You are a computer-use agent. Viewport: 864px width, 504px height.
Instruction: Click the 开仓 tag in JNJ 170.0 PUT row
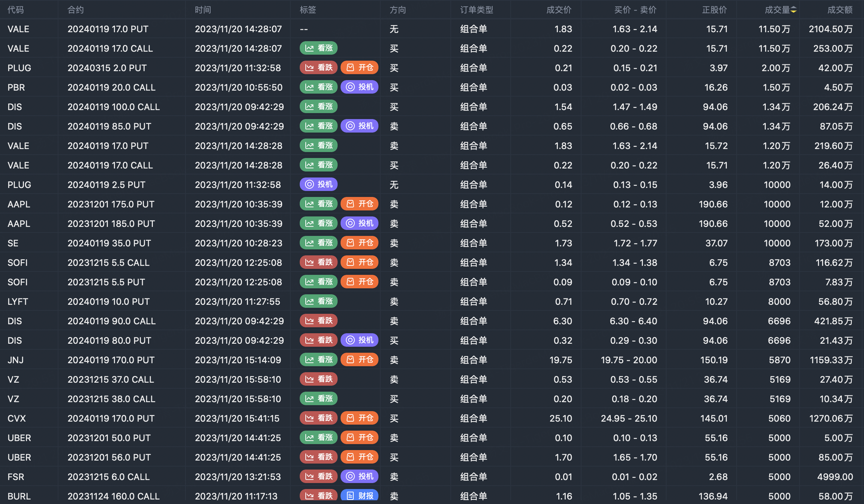coord(359,360)
